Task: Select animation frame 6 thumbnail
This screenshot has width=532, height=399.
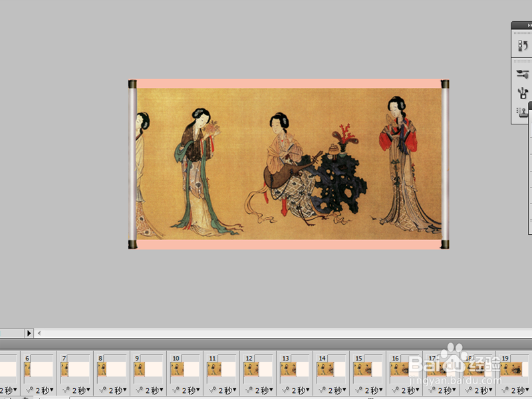Action: pos(39,369)
